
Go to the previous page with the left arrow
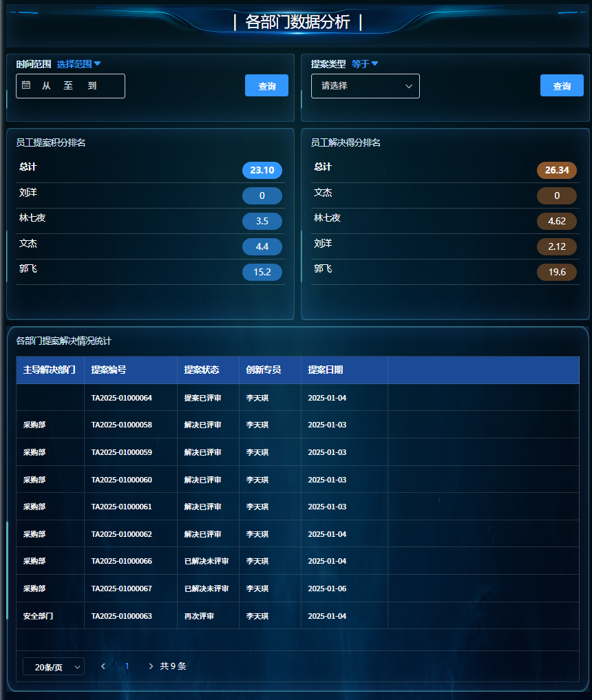(x=103, y=666)
